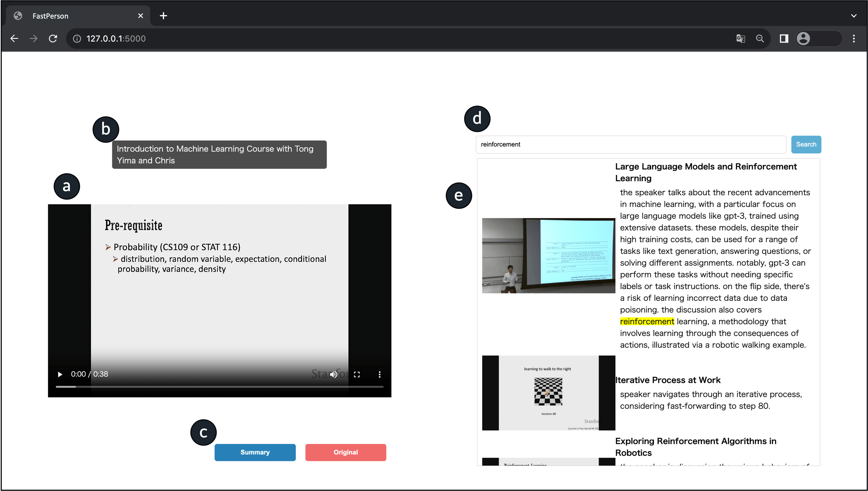Viewport: 868px width, 491px height.
Task: Open the Chrome three-dot menu
Action: (x=854, y=39)
